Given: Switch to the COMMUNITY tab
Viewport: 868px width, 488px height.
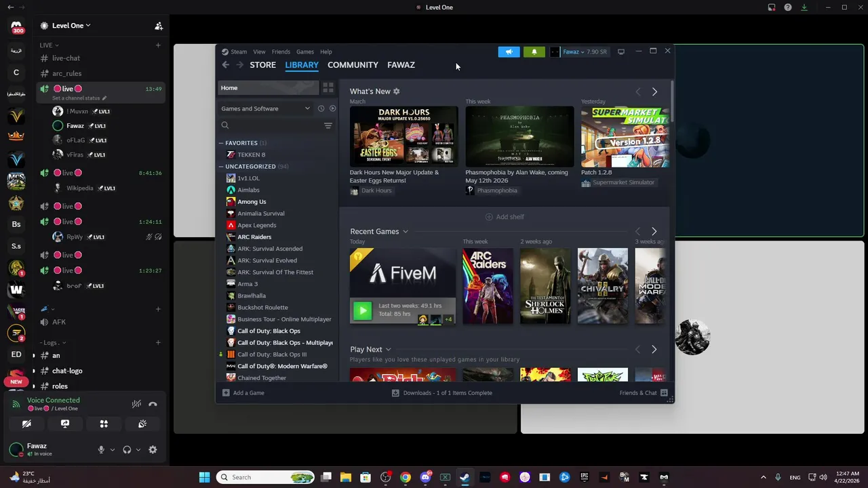Looking at the screenshot, I should point(353,65).
